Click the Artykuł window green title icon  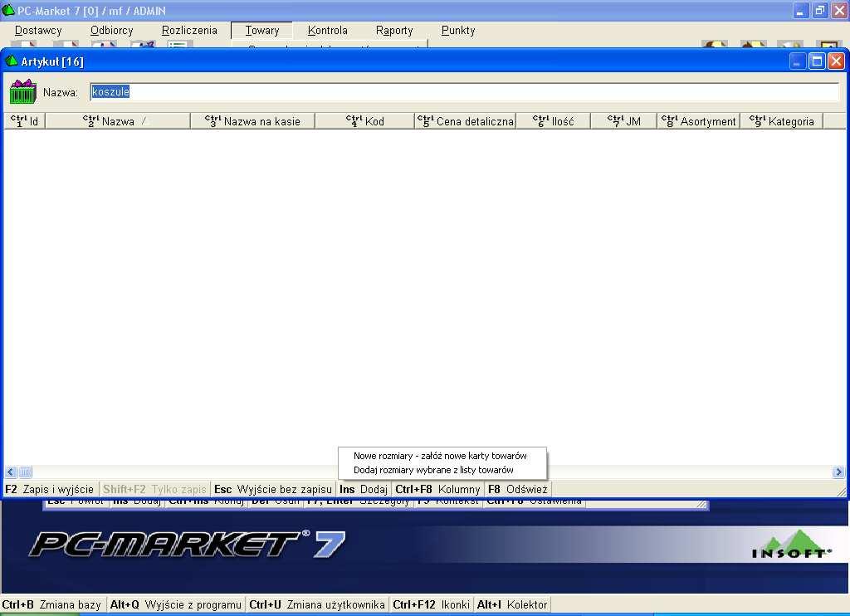pyautogui.click(x=12, y=61)
